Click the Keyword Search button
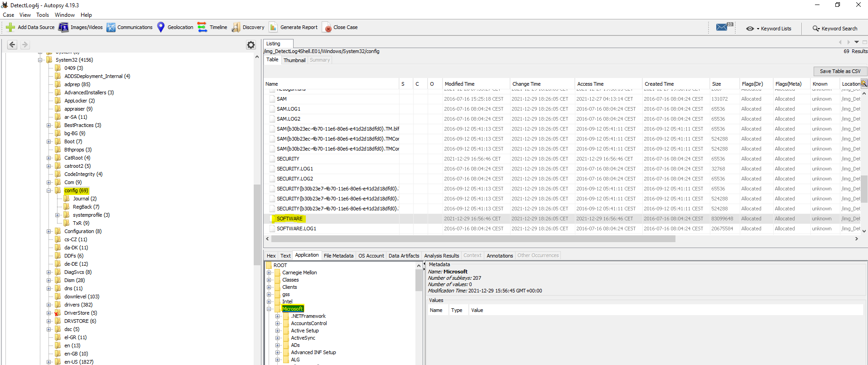The image size is (868, 365). click(834, 29)
